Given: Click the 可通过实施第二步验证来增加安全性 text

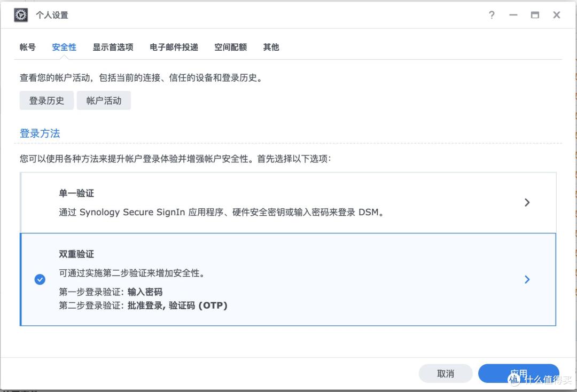Looking at the screenshot, I should (x=132, y=273).
